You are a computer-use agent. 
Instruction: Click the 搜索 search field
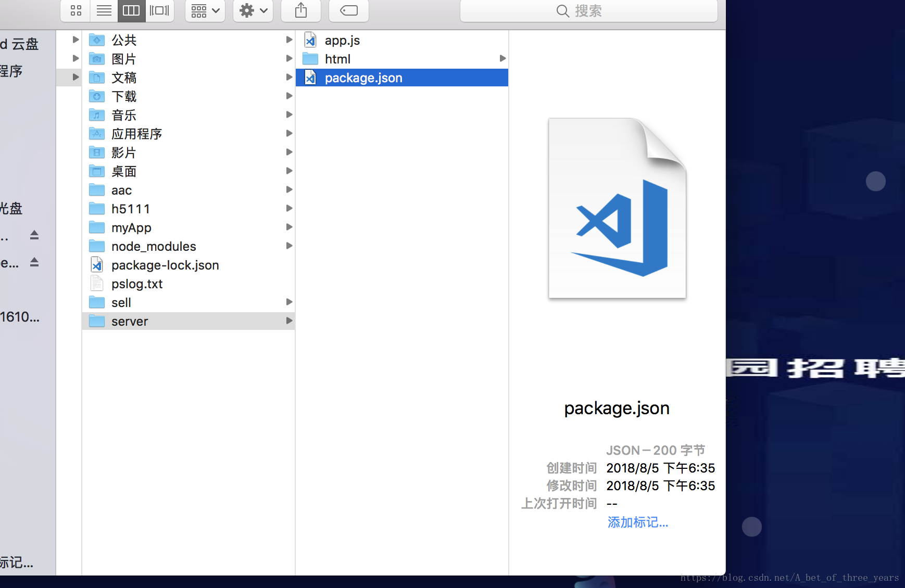click(x=589, y=10)
